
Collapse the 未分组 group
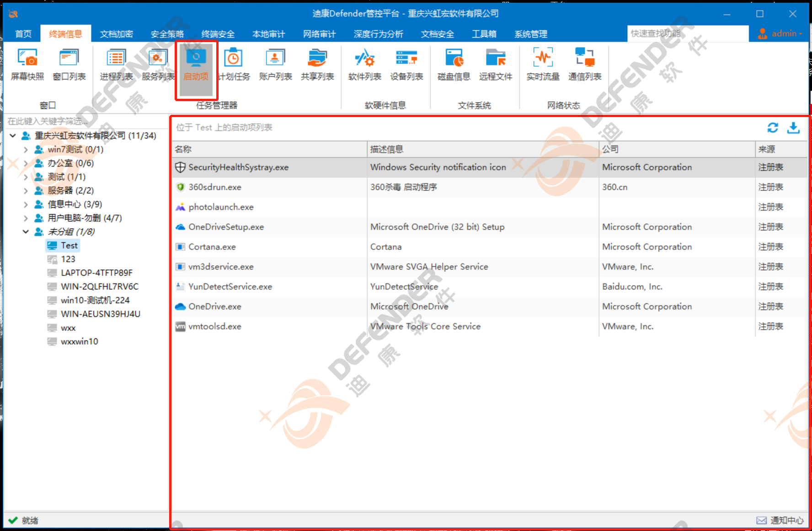click(26, 232)
